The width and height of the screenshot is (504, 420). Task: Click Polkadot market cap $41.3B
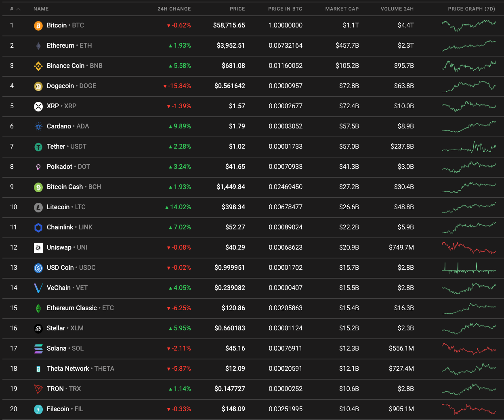click(x=349, y=167)
